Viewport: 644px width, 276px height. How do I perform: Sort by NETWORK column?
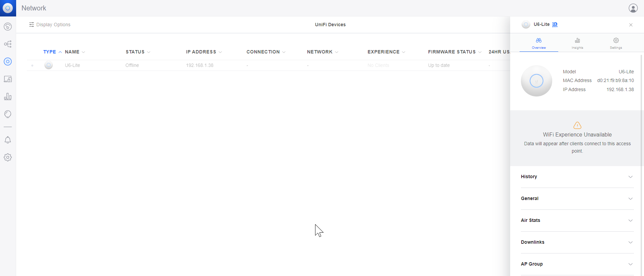pos(323,52)
